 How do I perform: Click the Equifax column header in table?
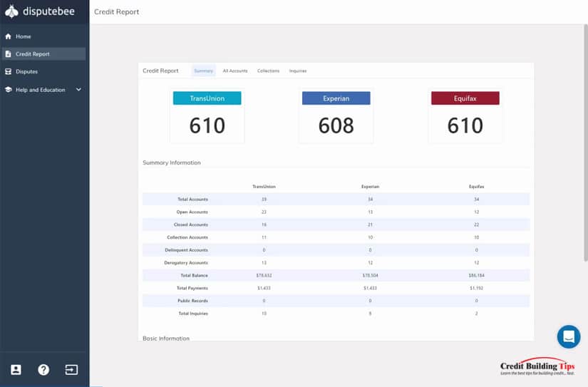pos(476,187)
